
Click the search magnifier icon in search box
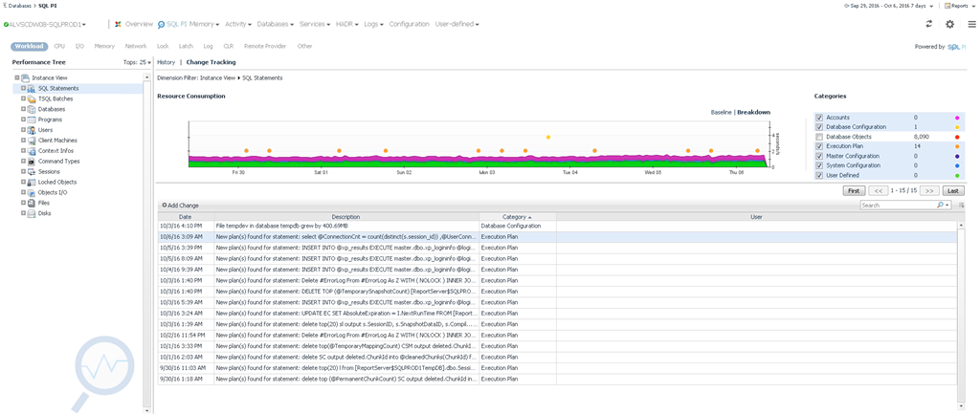(x=940, y=205)
